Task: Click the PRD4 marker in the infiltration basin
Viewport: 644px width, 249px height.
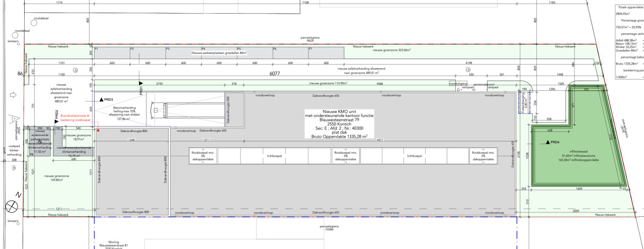Action: [x=546, y=143]
